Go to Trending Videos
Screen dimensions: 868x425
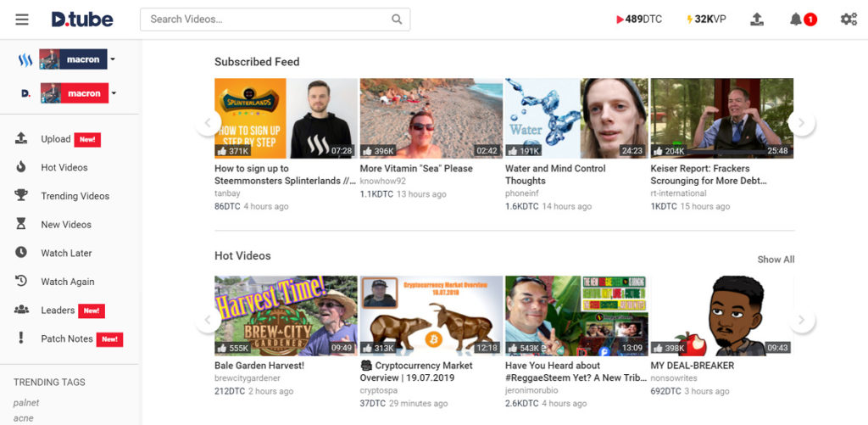click(x=75, y=196)
